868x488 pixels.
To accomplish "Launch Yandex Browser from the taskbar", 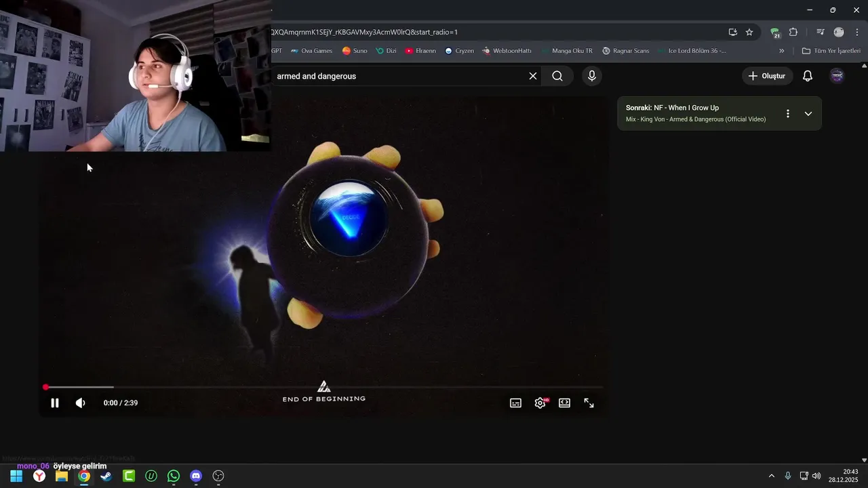I will pyautogui.click(x=39, y=476).
